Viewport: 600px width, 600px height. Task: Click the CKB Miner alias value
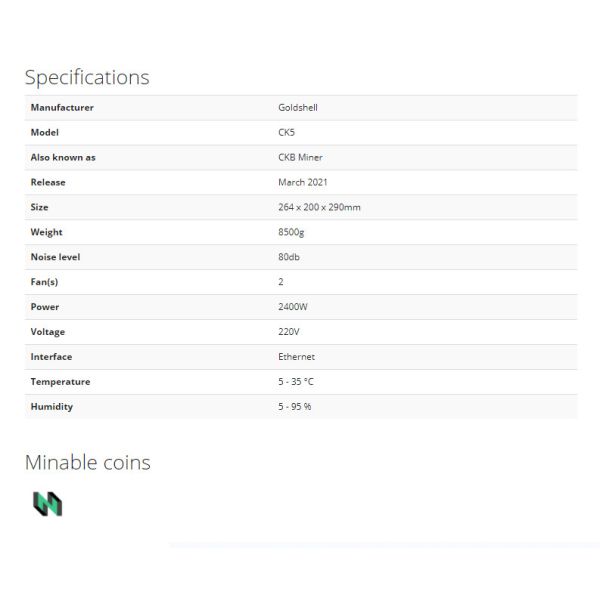(x=300, y=157)
